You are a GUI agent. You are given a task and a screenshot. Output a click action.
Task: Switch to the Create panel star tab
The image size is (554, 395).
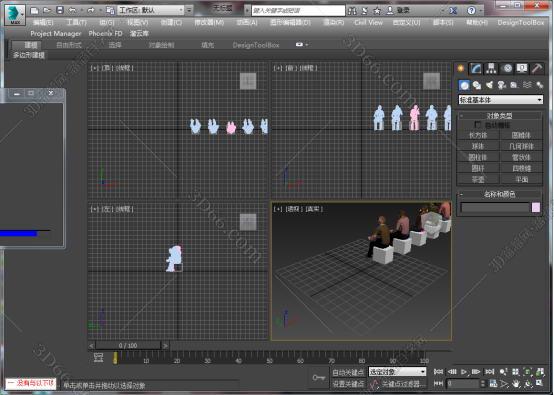[x=461, y=68]
